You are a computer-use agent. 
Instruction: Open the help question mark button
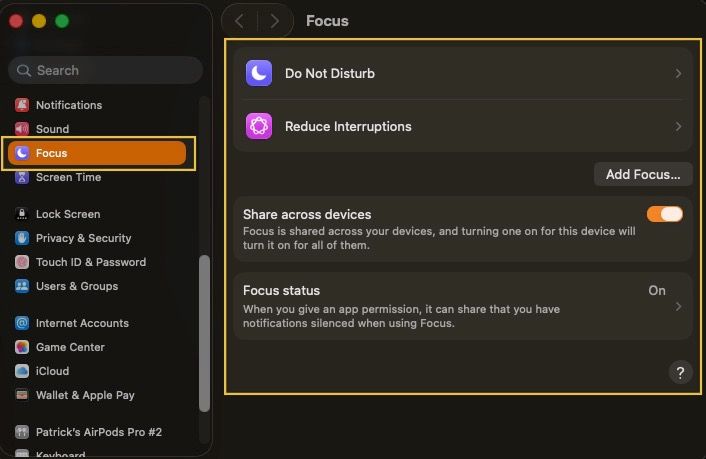coord(680,373)
